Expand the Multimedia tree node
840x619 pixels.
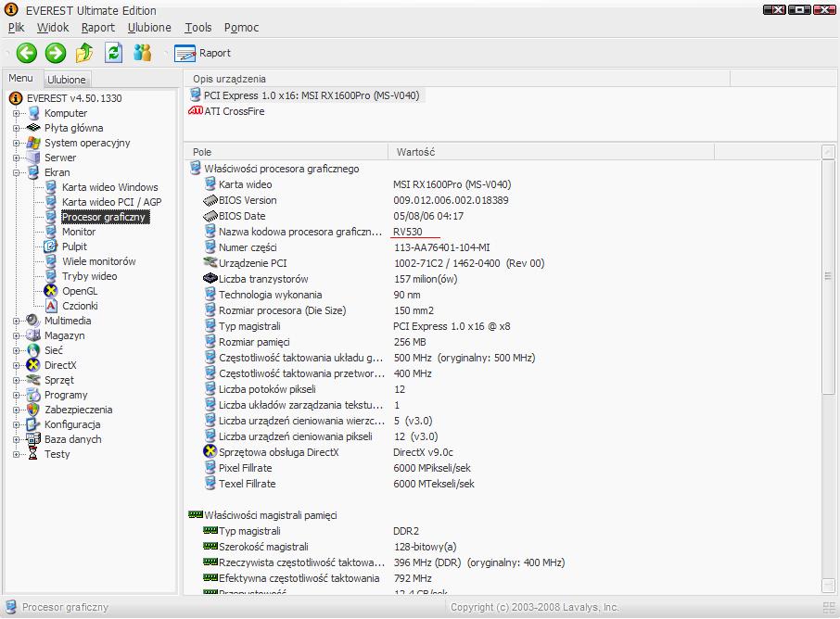coord(16,321)
